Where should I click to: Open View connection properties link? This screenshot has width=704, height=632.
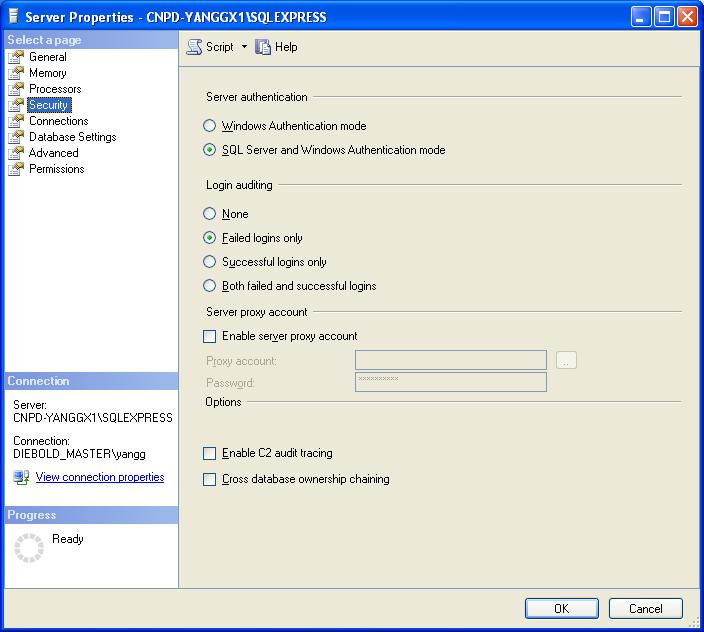[x=99, y=477]
